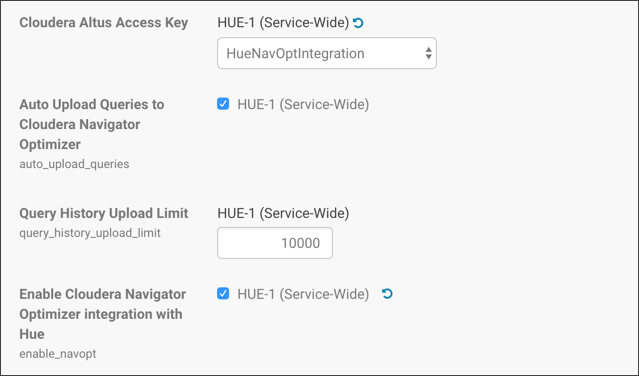The width and height of the screenshot is (639, 376).
Task: Reset Cloudera Altus Access Key to default
Action: pyautogui.click(x=358, y=23)
